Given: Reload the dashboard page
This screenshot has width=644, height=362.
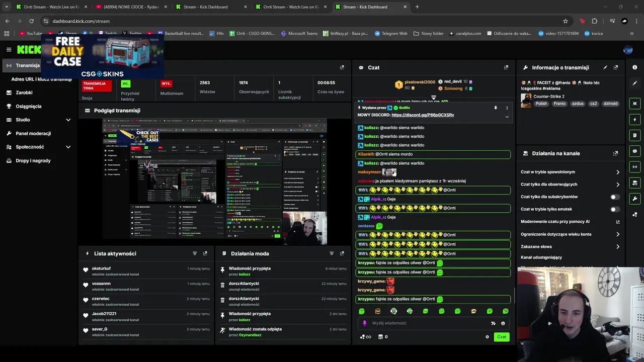Looking at the screenshot, I should [31, 21].
